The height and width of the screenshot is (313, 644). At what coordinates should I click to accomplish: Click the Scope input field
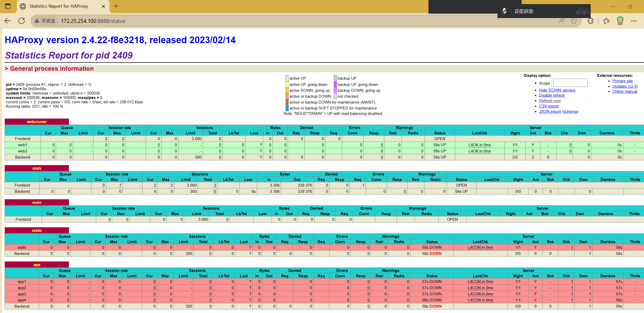(570, 83)
